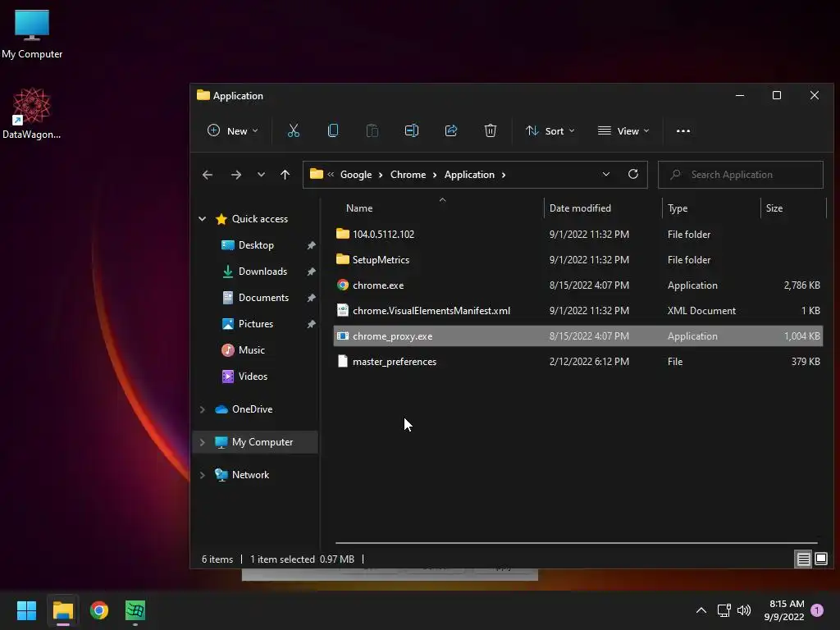Open Downloads in Quick access
The height and width of the screenshot is (630, 840).
tap(262, 272)
